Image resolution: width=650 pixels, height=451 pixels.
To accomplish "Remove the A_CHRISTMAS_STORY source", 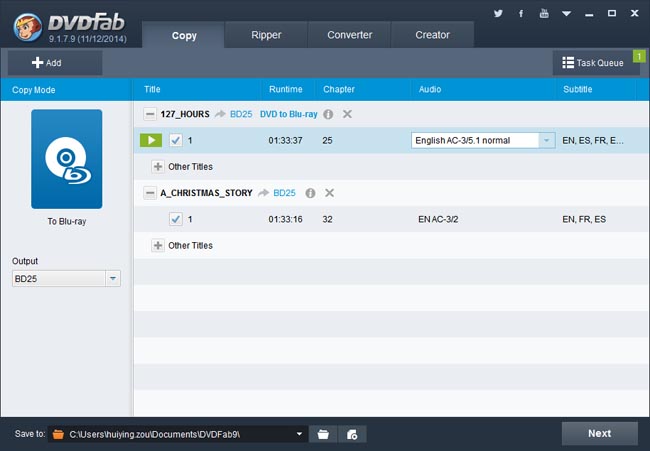I will [x=330, y=193].
